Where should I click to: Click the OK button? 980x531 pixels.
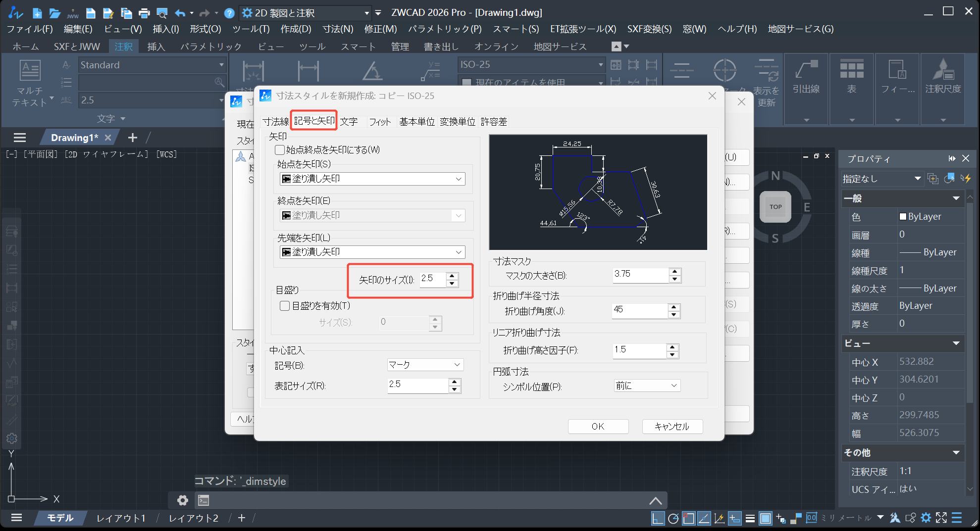tap(598, 426)
